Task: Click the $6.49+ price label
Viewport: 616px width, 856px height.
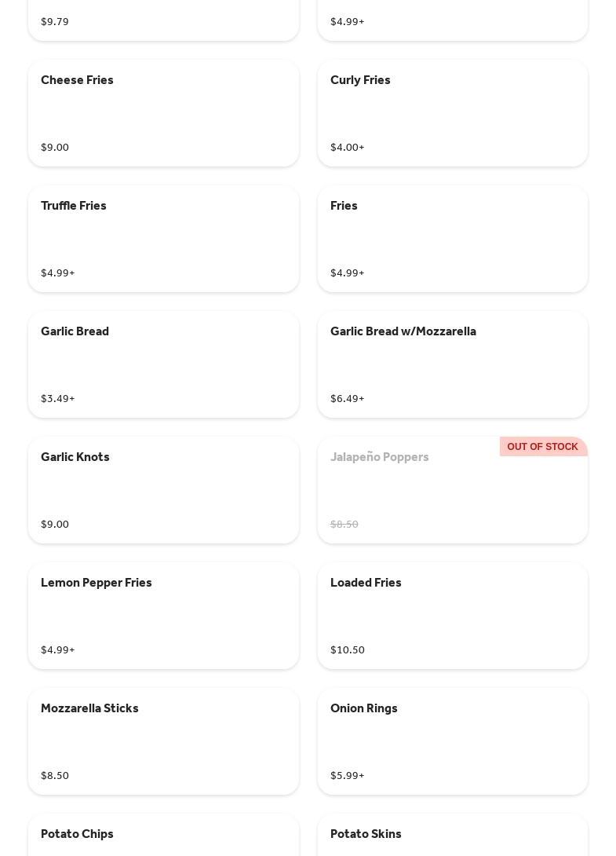Action: (x=348, y=398)
